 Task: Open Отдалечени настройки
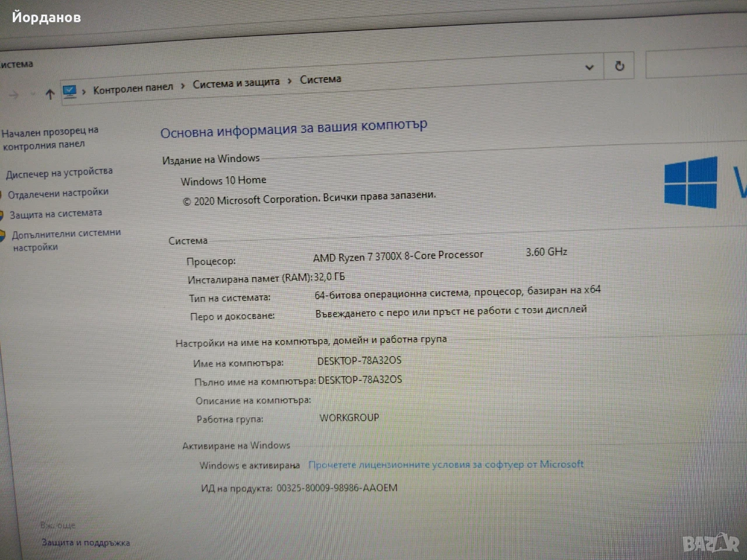pos(58,193)
